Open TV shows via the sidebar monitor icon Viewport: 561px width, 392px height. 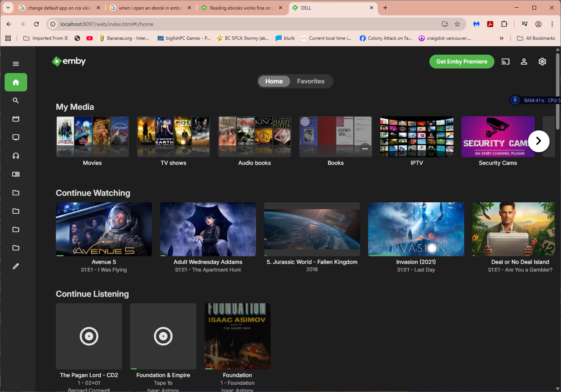[16, 137]
